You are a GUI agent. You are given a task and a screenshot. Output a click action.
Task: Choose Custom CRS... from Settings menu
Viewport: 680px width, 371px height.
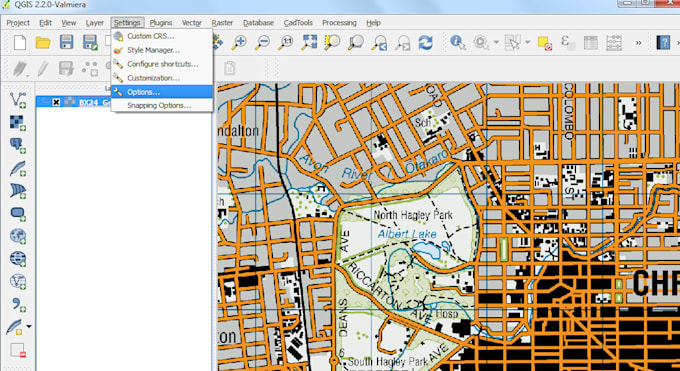click(x=162, y=36)
